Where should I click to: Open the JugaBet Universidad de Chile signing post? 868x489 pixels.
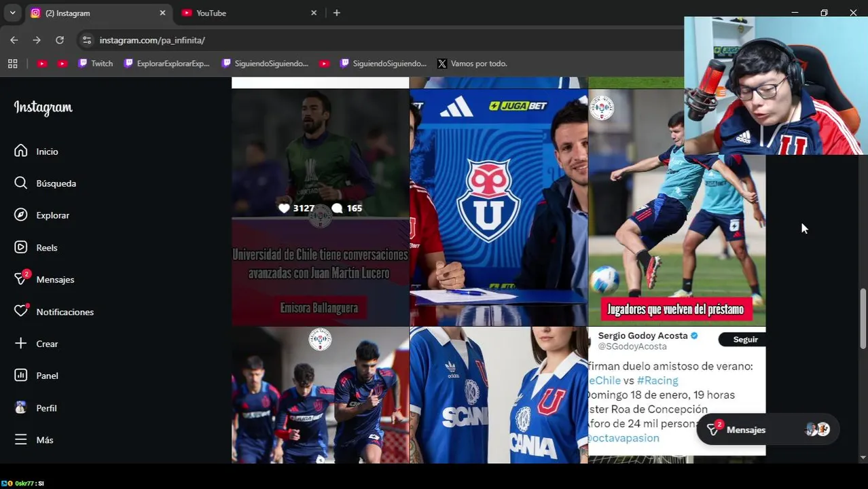[499, 207]
